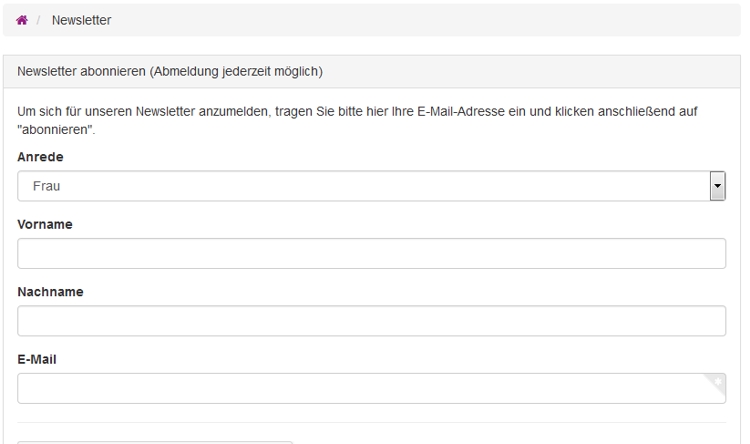Click the partially visible box below E-Mail

click(155, 441)
